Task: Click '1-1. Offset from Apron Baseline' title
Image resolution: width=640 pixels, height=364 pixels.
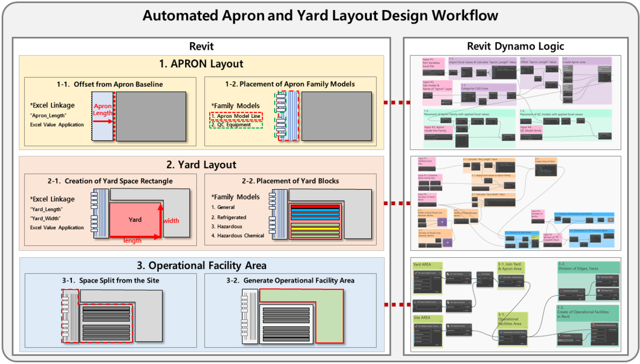Action: 110,84
